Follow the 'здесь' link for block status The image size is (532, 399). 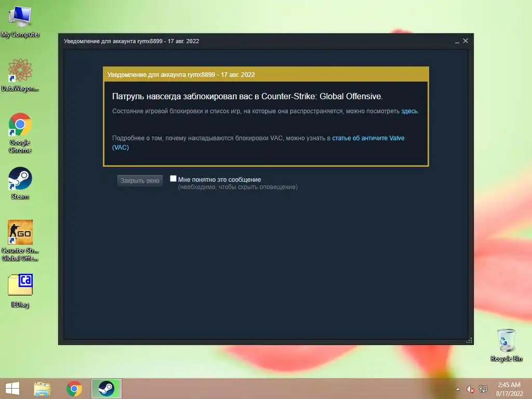(409, 111)
